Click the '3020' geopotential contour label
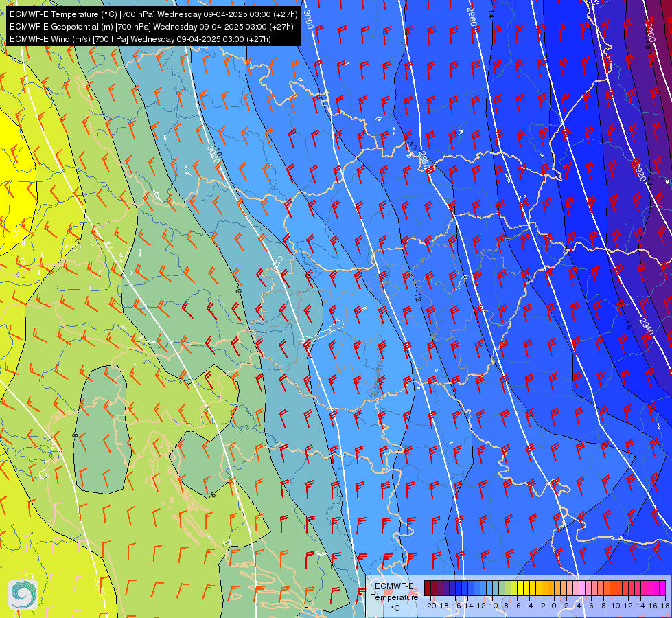The height and width of the screenshot is (618, 672). [x=213, y=156]
